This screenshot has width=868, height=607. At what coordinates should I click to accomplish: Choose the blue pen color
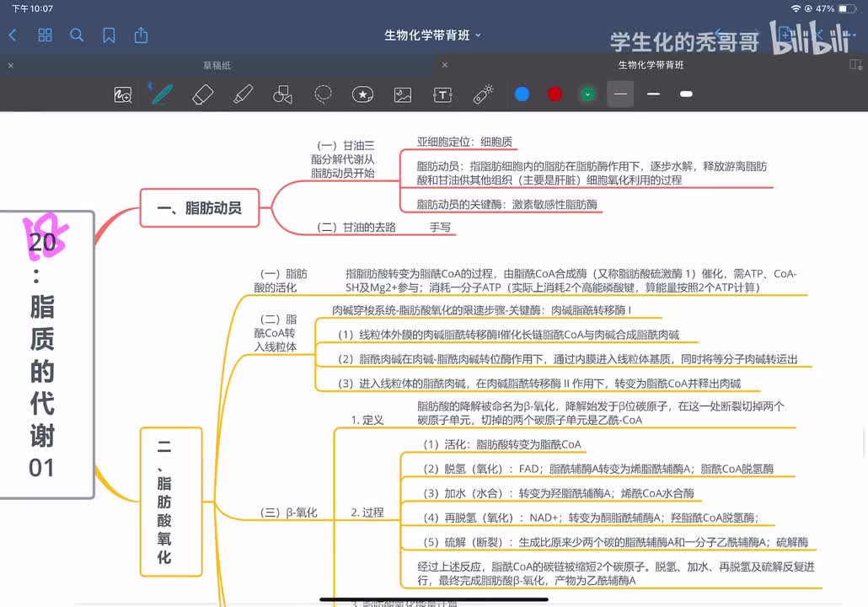(522, 94)
